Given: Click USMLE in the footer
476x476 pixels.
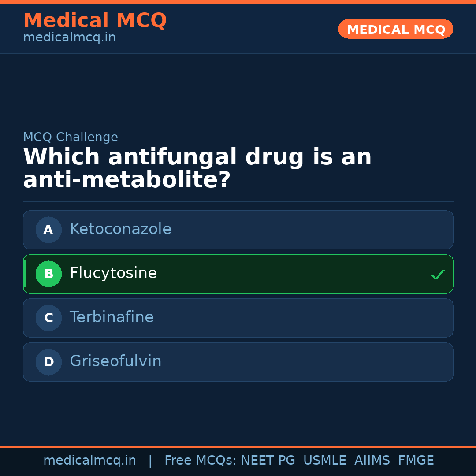Looking at the screenshot, I should [324, 461].
